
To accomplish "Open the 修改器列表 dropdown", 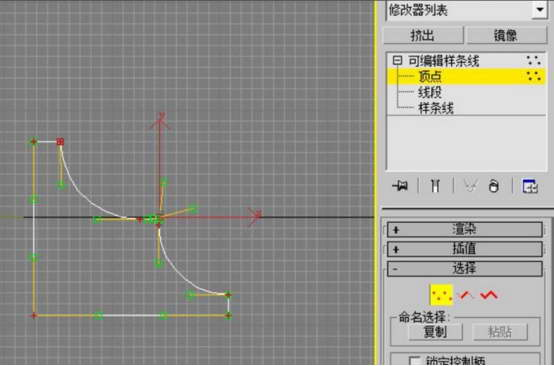I will 466,10.
